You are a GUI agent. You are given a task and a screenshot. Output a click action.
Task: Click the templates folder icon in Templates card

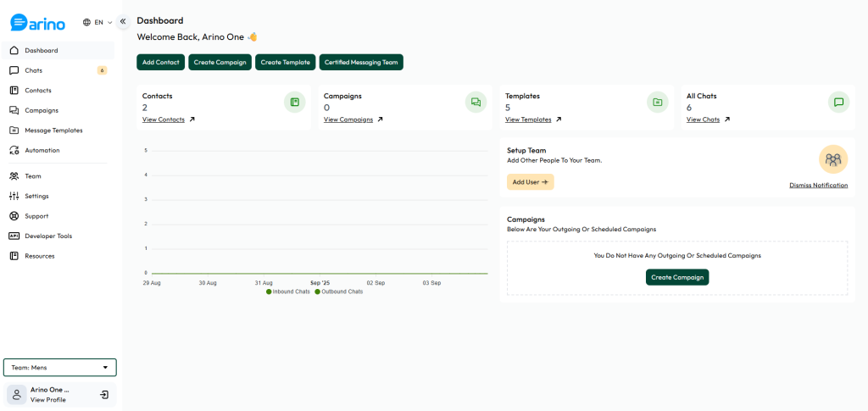coord(657,103)
